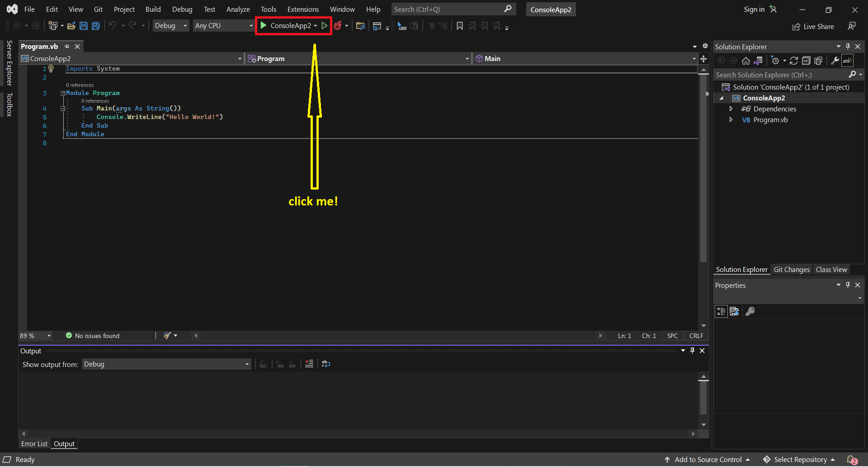Open the 89 % zoom level dropdown
This screenshot has height=467, width=868.
pyautogui.click(x=49, y=336)
